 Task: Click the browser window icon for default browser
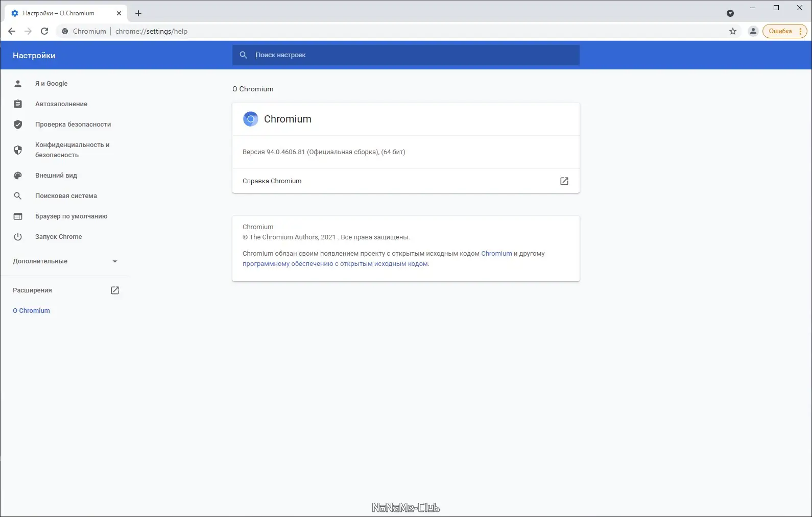[18, 216]
